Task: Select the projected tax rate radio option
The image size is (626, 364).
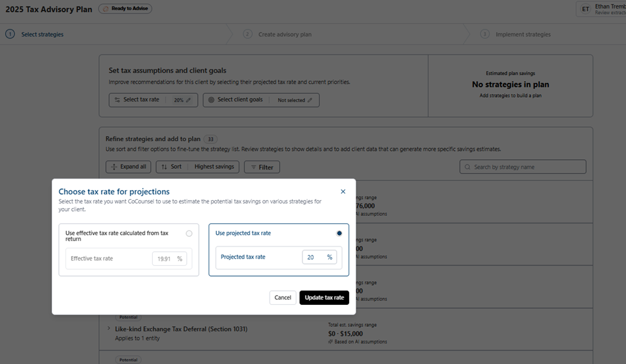Action: 339,233
